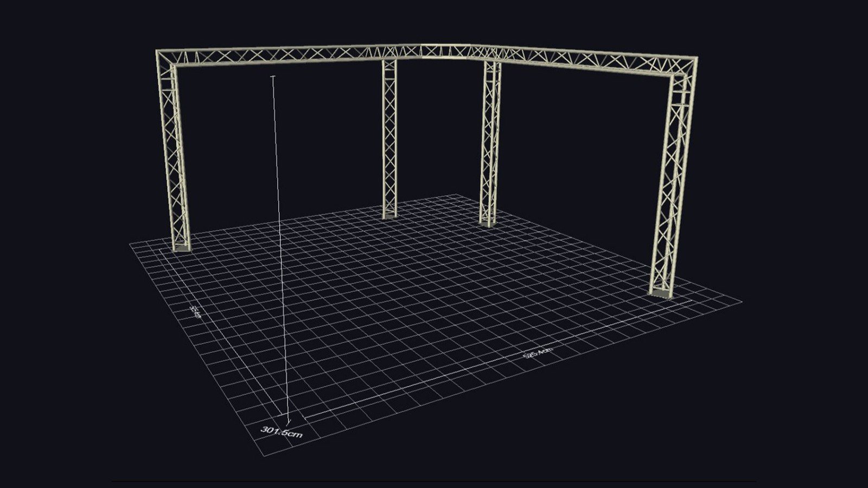
Task: Click base plate of center-right column
Action: pyautogui.click(x=488, y=222)
